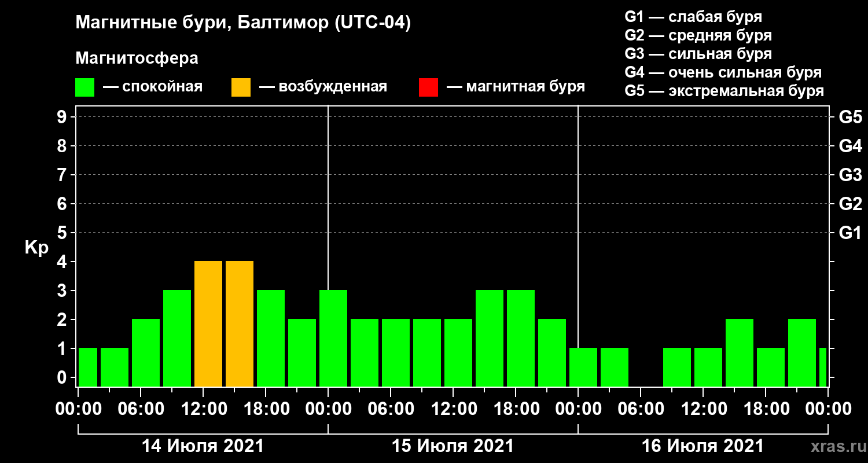
Task: Click the Kp 2 bar at 21:00–24:00 15 July
Action: 552,353
